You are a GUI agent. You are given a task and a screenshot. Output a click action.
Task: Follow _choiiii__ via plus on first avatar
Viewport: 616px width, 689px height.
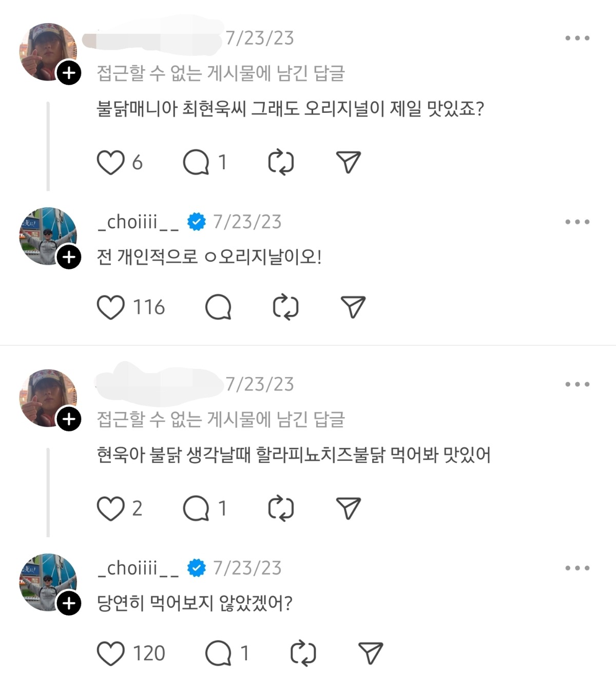[69, 257]
